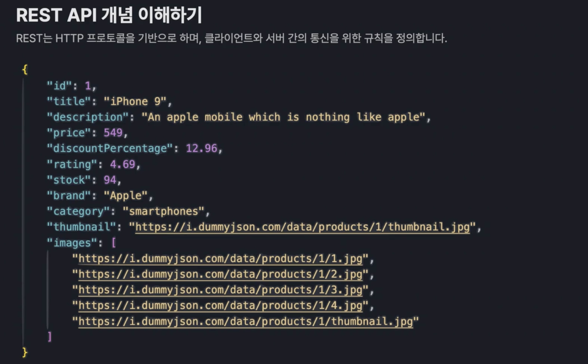Click the discountPercentage value 12.96
Screen dimensions: 588x364
tap(201, 148)
